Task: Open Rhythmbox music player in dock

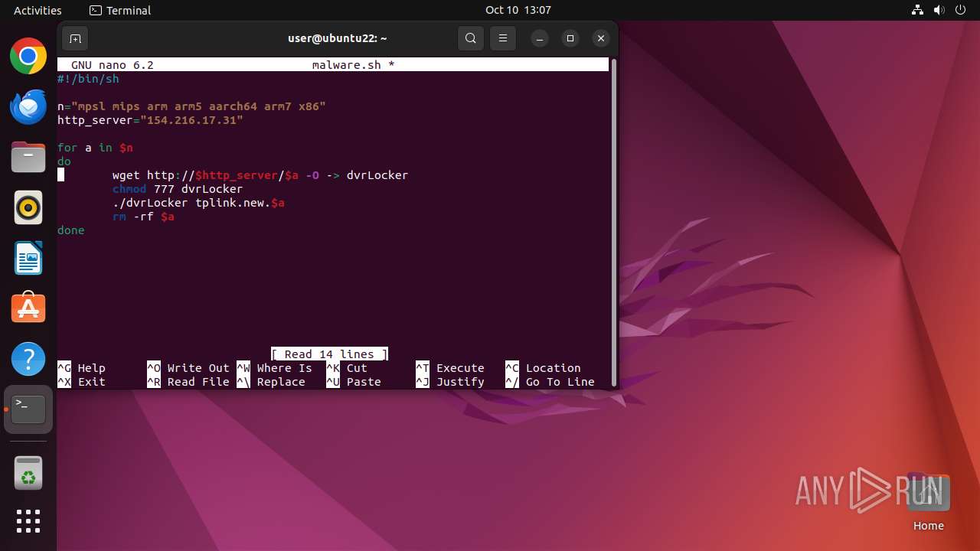Action: (x=28, y=207)
